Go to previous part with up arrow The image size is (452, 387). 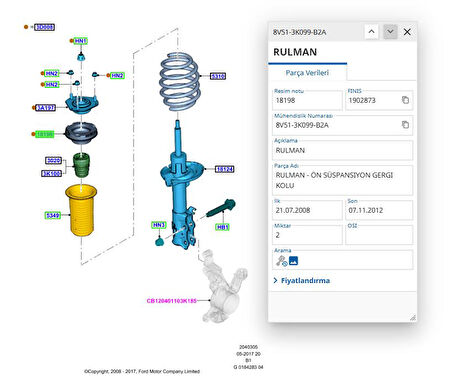click(x=371, y=32)
